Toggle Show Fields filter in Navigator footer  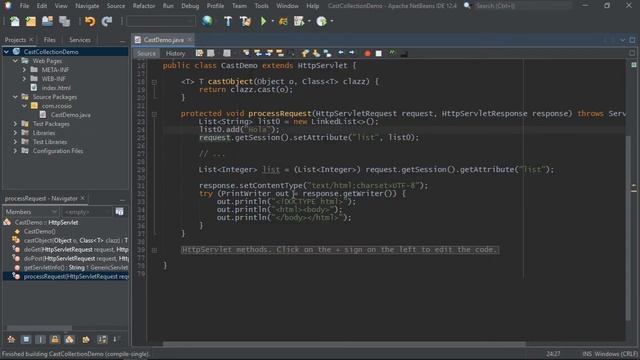click(x=26, y=339)
